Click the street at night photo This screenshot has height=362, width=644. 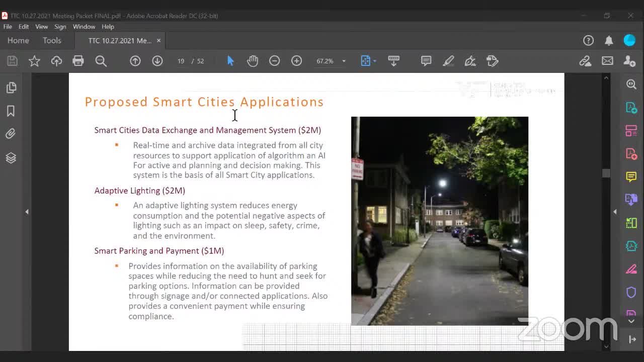(x=440, y=221)
